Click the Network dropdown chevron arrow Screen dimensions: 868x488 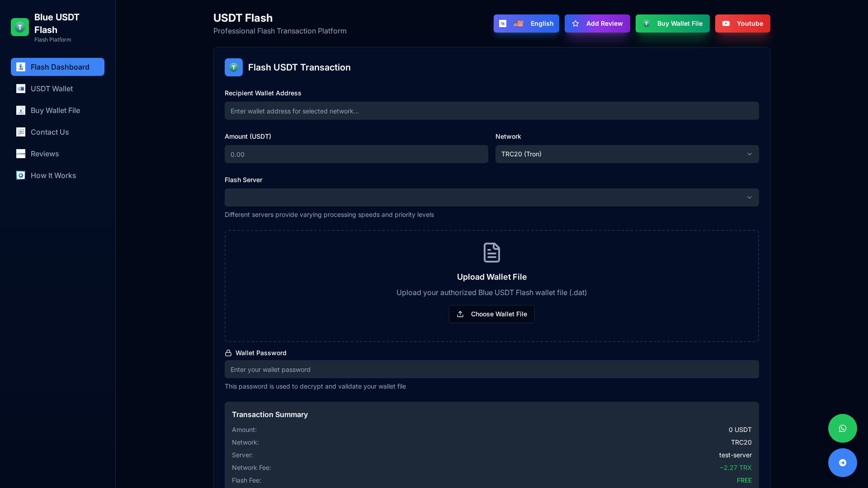point(750,154)
